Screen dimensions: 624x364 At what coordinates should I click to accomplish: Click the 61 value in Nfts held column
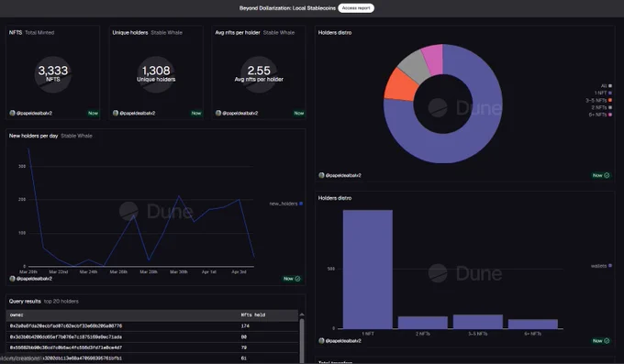pyautogui.click(x=243, y=358)
